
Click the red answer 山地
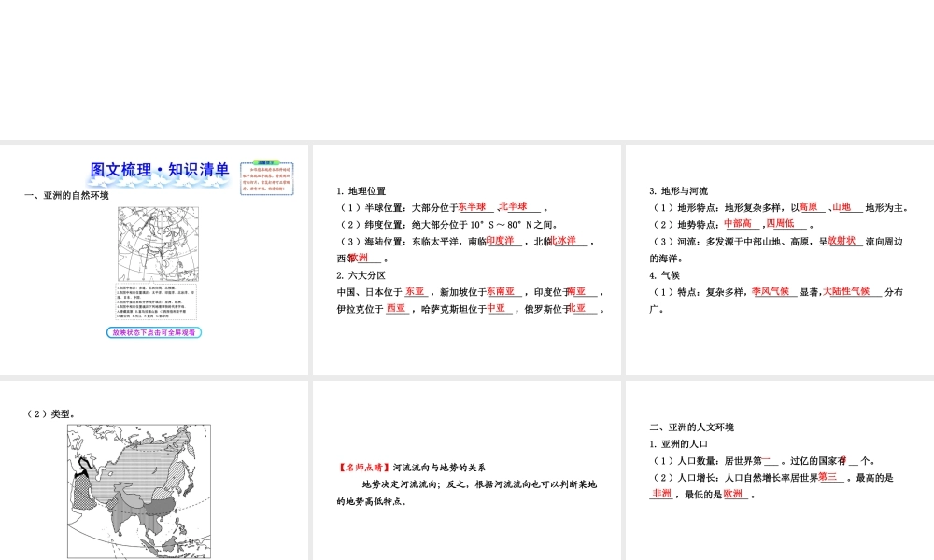pyautogui.click(x=842, y=206)
